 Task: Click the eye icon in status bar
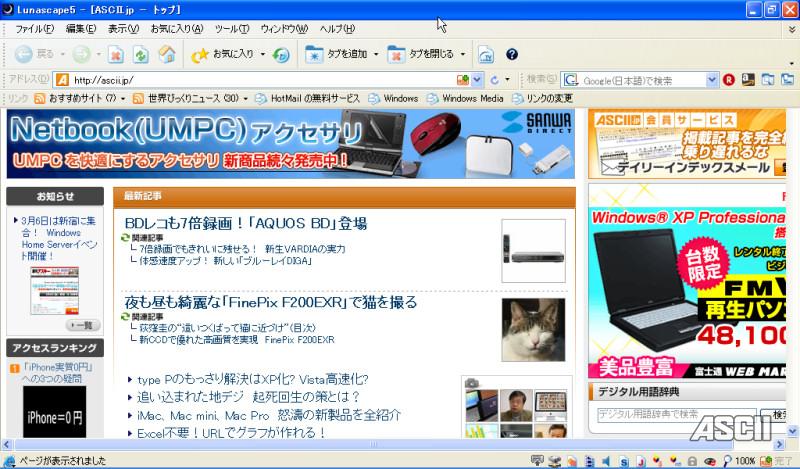click(710, 462)
